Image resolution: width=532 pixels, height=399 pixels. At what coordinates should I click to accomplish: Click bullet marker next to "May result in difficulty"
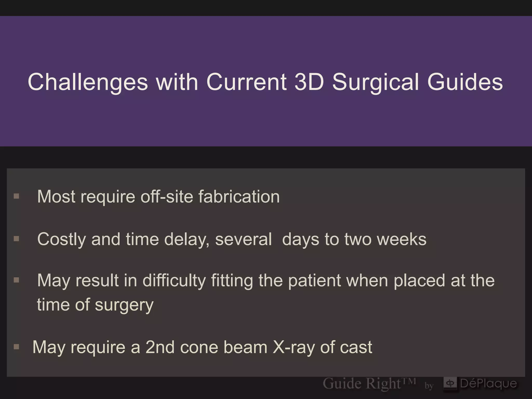click(x=16, y=280)
